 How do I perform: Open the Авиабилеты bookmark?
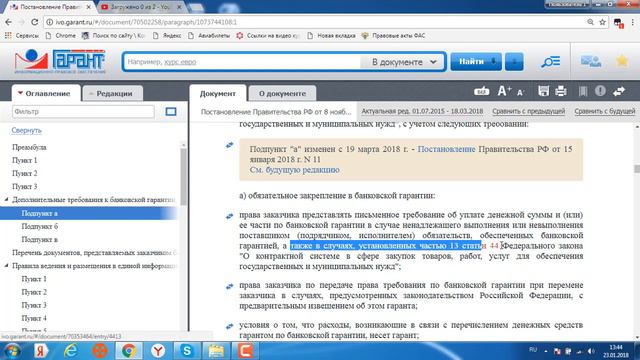pos(209,36)
